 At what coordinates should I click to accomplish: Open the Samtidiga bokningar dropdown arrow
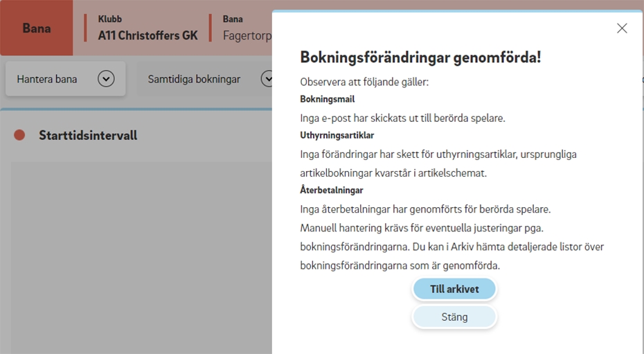(268, 79)
